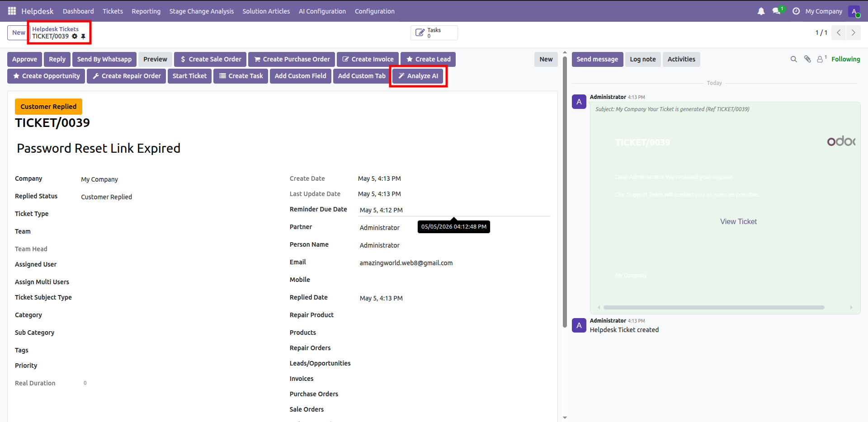This screenshot has width=868, height=422.
Task: Click Send By Whatsapp button
Action: click(104, 59)
